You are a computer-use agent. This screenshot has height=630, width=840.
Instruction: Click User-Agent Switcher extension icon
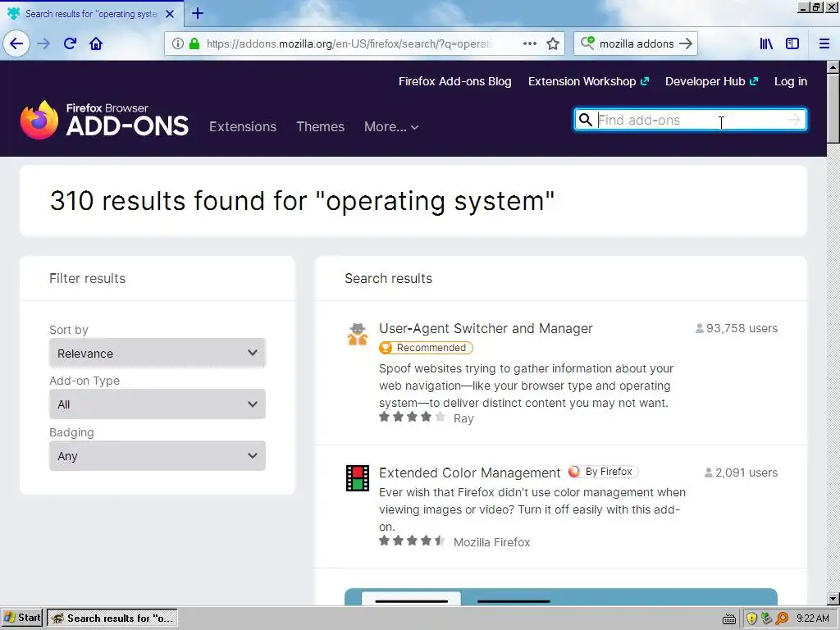click(358, 335)
